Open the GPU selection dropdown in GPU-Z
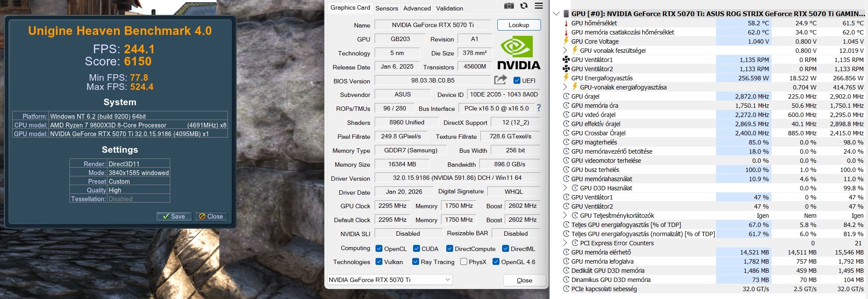868x299 pixels. pos(389,280)
